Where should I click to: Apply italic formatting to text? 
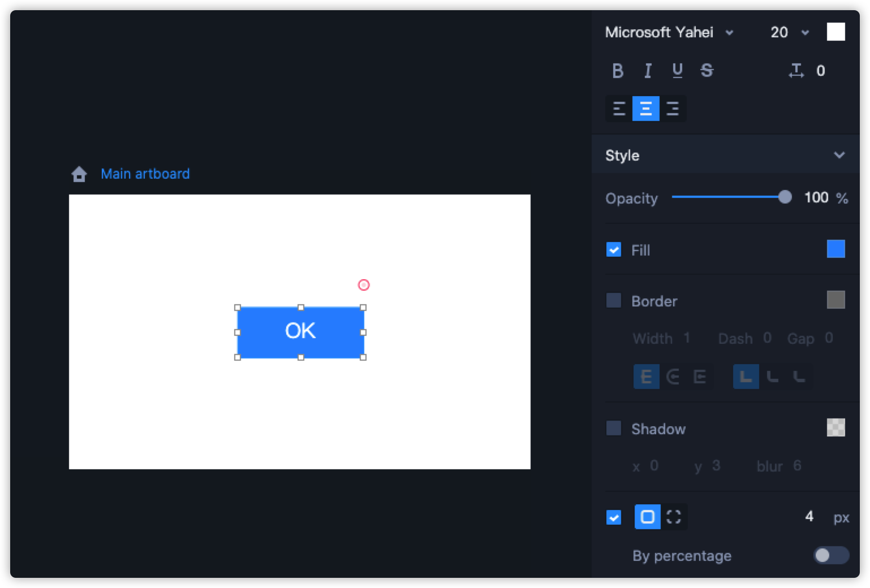648,71
